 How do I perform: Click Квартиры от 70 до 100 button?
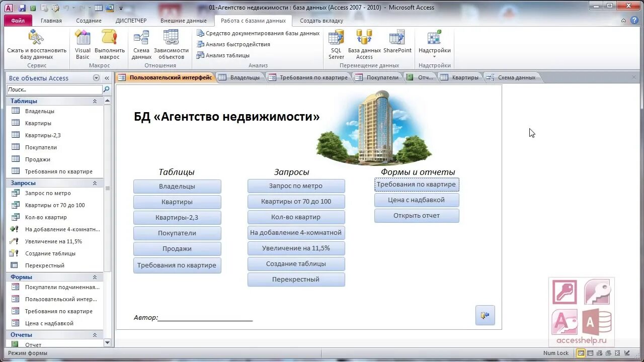pos(296,202)
